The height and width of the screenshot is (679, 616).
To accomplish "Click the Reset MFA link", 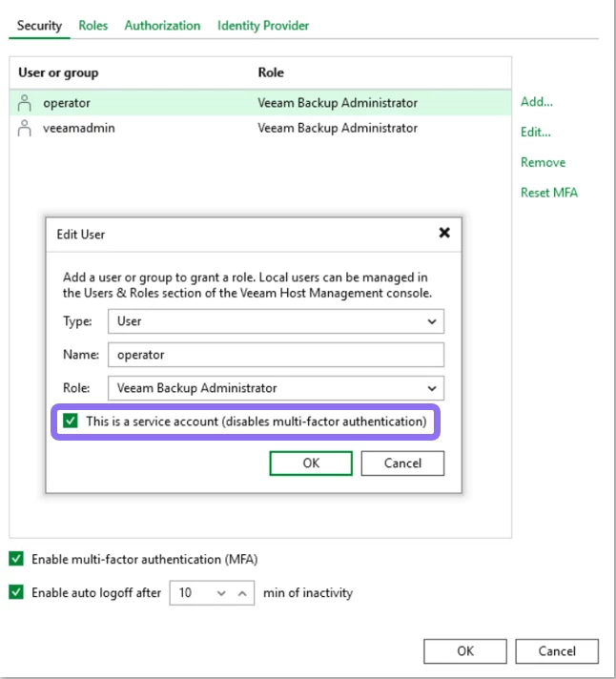I will pos(549,193).
